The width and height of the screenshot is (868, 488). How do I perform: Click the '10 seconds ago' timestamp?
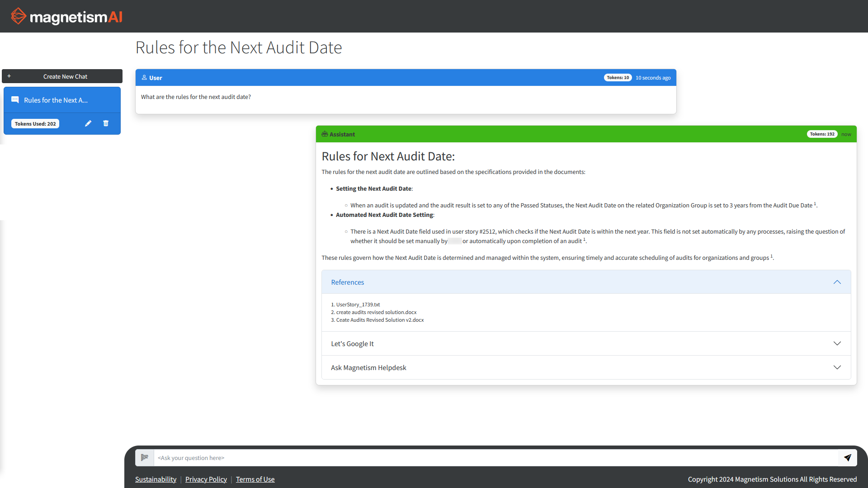pyautogui.click(x=653, y=78)
